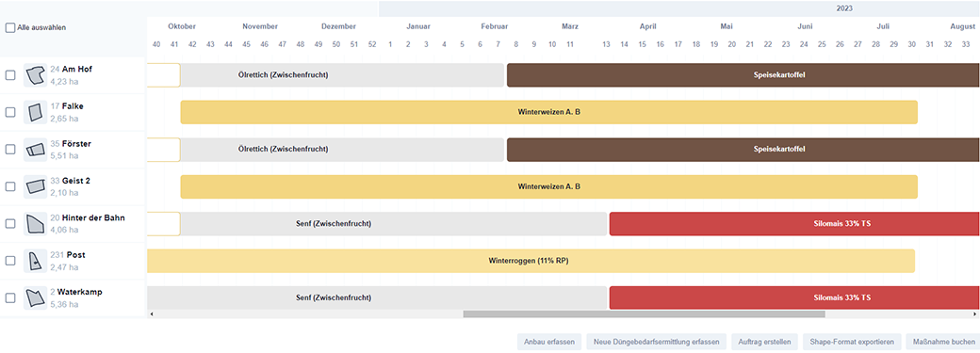The image size is (980, 353).
Task: Select the horizontal timeline scrollbar thumb
Action: click(x=644, y=314)
